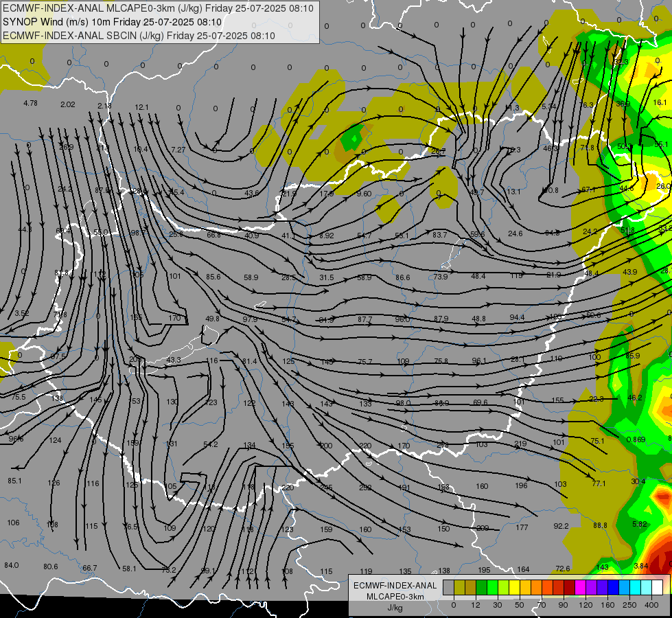Click the map value "5.34"
The height and width of the screenshot is (618, 672).
(549, 106)
